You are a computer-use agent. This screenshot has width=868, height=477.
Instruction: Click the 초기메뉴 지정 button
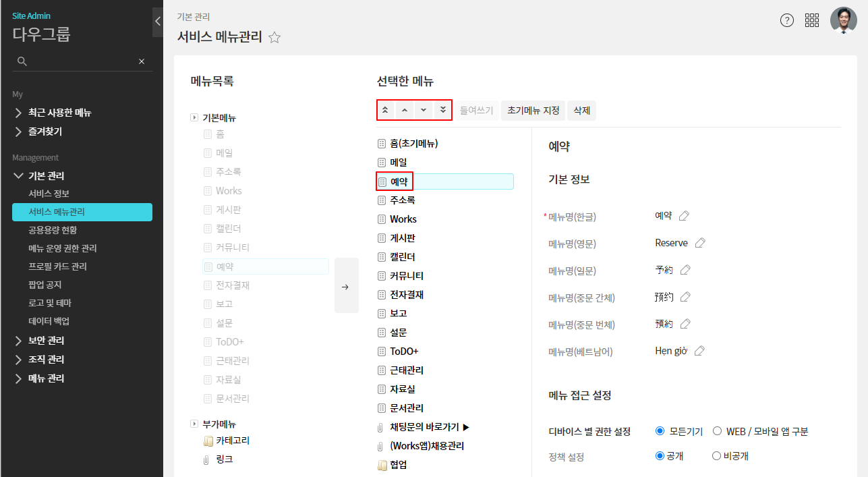coord(533,110)
